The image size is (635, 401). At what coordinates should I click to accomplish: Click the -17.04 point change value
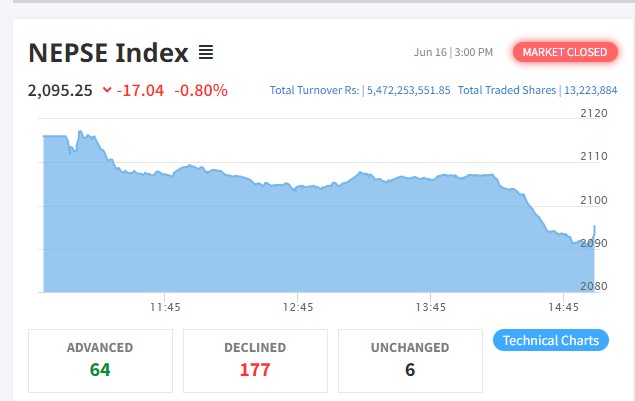(142, 91)
